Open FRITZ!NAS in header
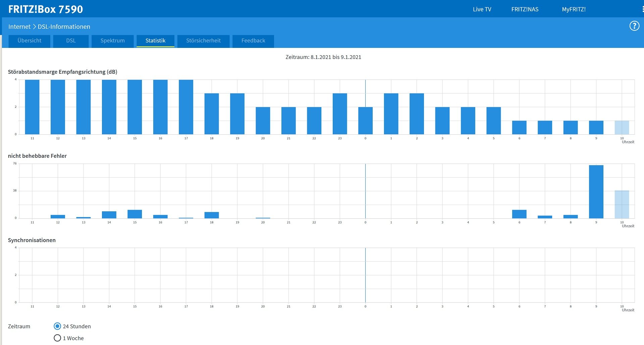The image size is (644, 345). tap(525, 9)
